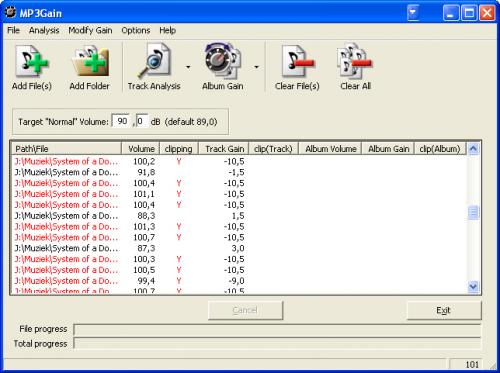This screenshot has width=500, height=373.
Task: Open the Modify Gain menu
Action: pyautogui.click(x=90, y=30)
